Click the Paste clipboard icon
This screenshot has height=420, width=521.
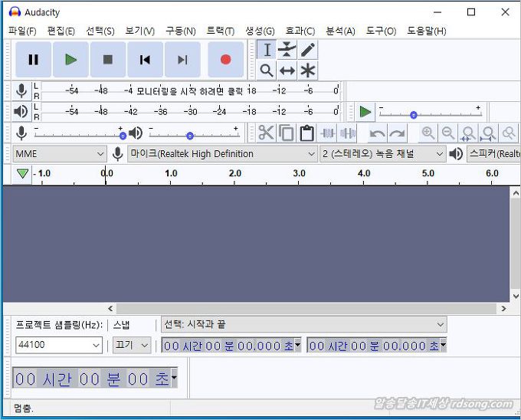point(307,133)
